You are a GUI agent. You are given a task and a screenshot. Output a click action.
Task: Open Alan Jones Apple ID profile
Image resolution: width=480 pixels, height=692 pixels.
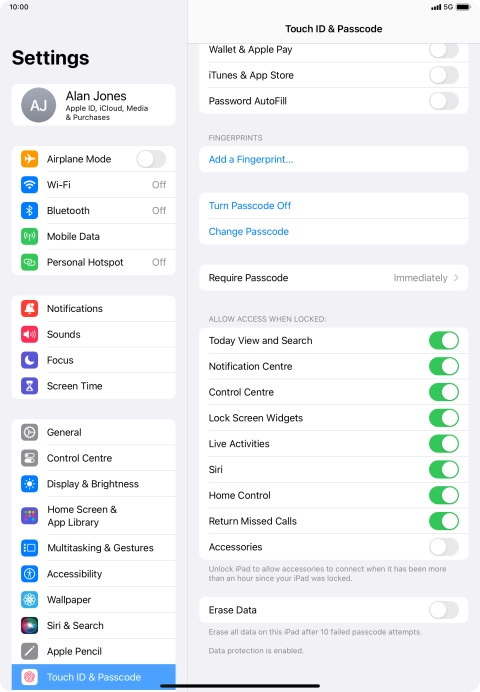click(x=94, y=105)
